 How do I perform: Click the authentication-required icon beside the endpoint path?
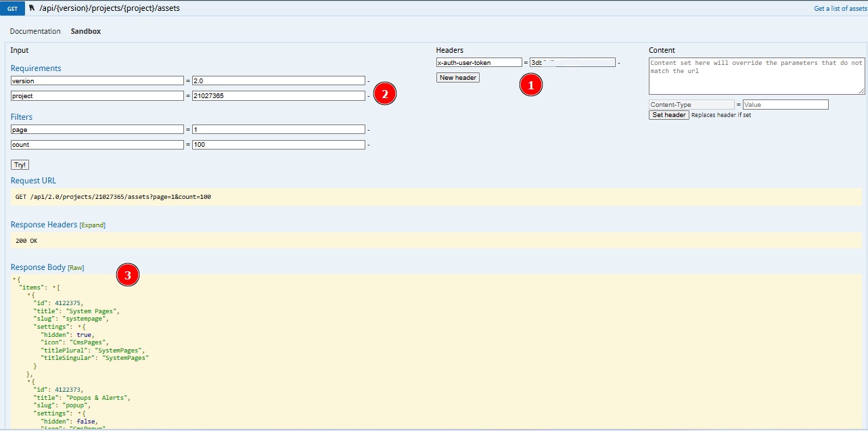pyautogui.click(x=32, y=8)
